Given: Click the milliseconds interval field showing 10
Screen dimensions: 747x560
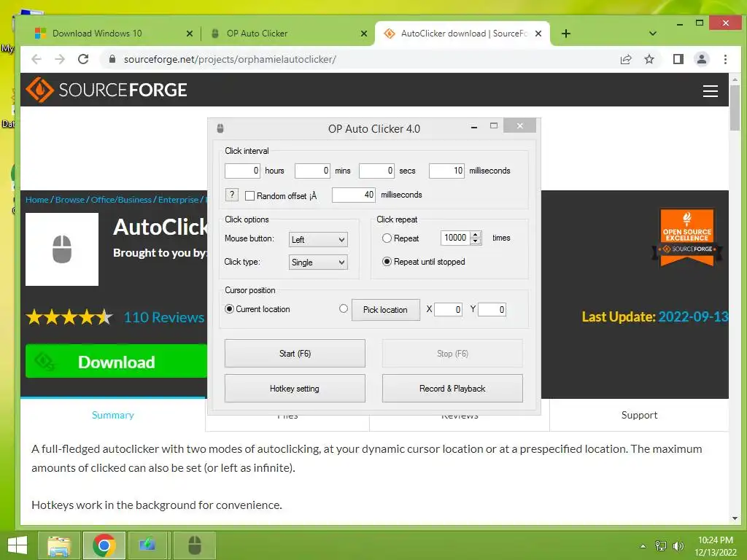Looking at the screenshot, I should [x=446, y=171].
